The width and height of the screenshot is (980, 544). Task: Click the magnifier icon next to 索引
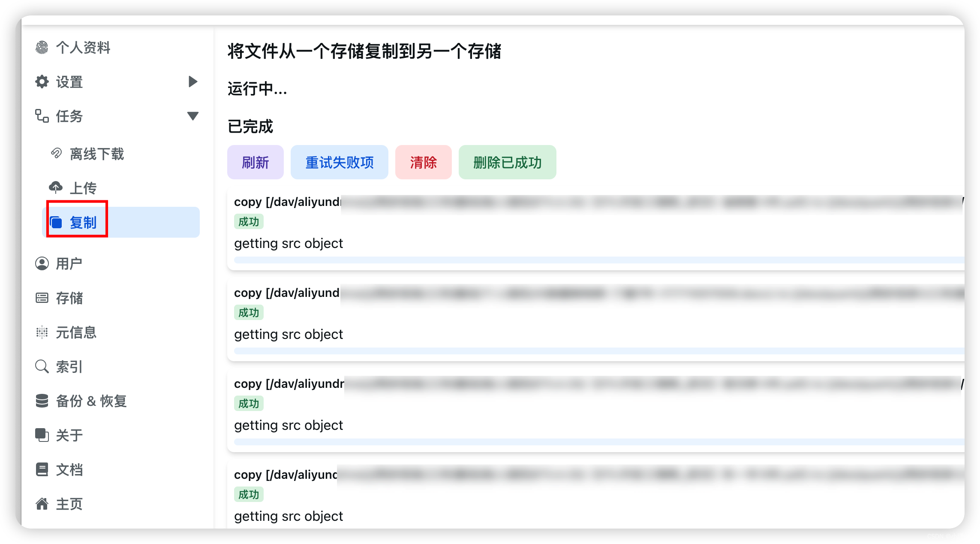click(42, 366)
